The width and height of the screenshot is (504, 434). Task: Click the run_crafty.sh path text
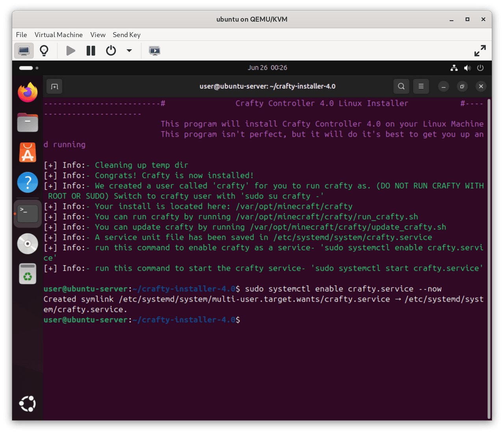(327, 217)
